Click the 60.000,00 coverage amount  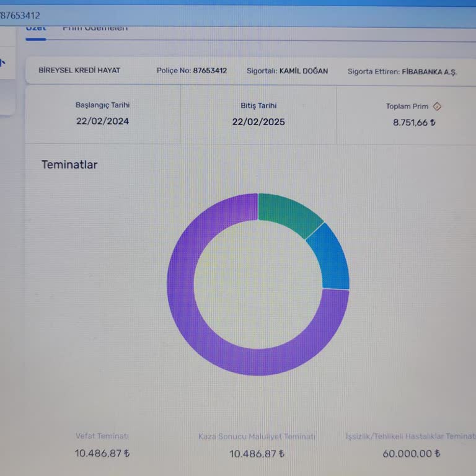click(411, 454)
